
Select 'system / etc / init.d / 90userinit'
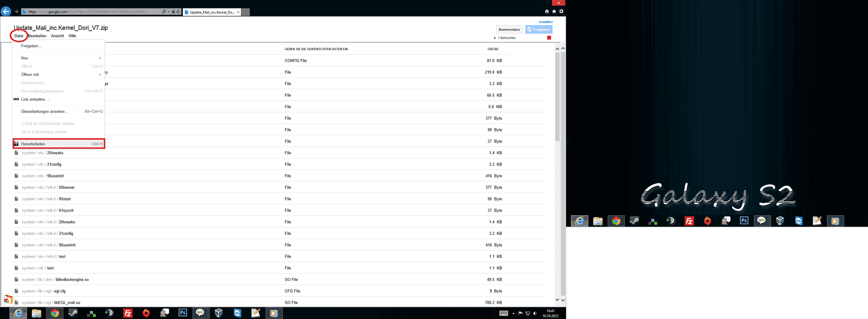tap(279, 245)
